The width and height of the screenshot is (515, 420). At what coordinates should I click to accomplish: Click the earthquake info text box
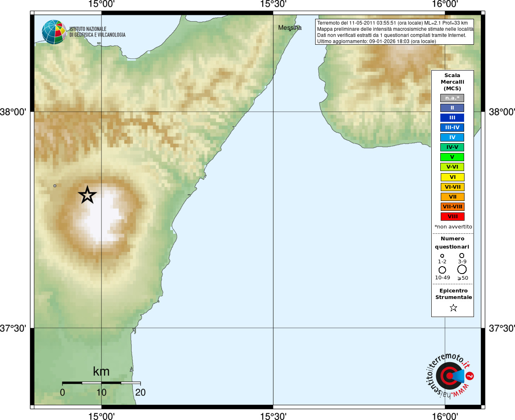394,32
